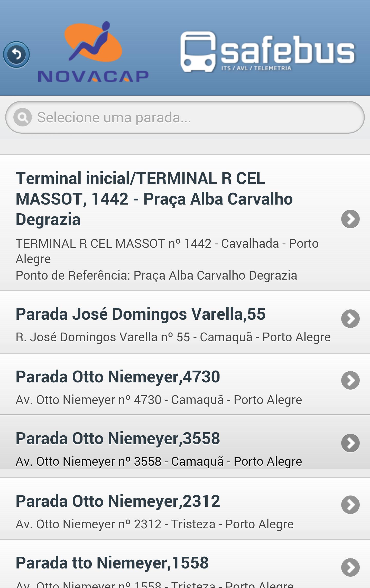Tap arrow icon beside Otto Niemeyer,3558
This screenshot has width=370, height=588.
coord(350,443)
